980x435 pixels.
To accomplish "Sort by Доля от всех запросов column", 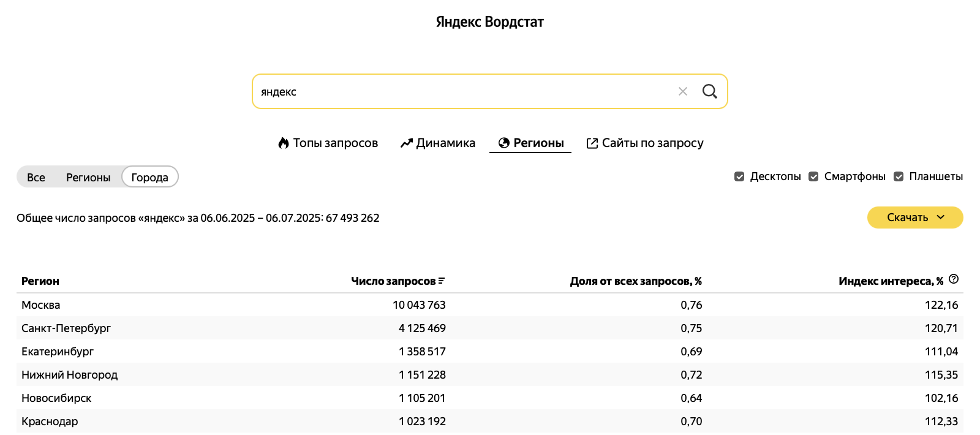I will coord(636,281).
